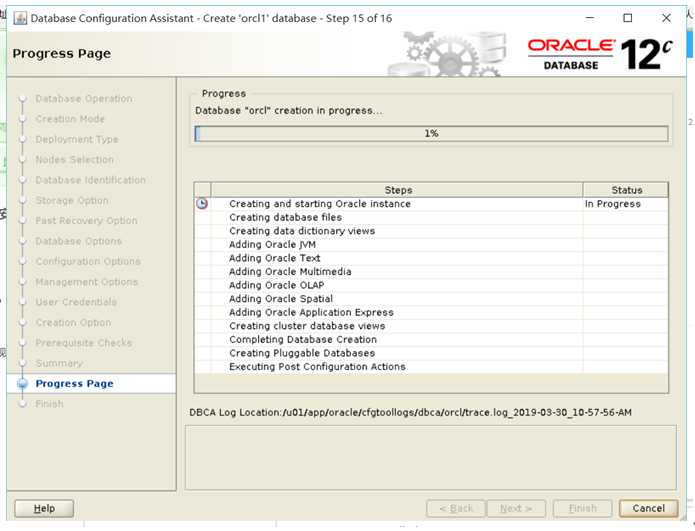The height and width of the screenshot is (531, 695).
Task: Minimize the Database Configuration Assistant window
Action: pos(590,18)
